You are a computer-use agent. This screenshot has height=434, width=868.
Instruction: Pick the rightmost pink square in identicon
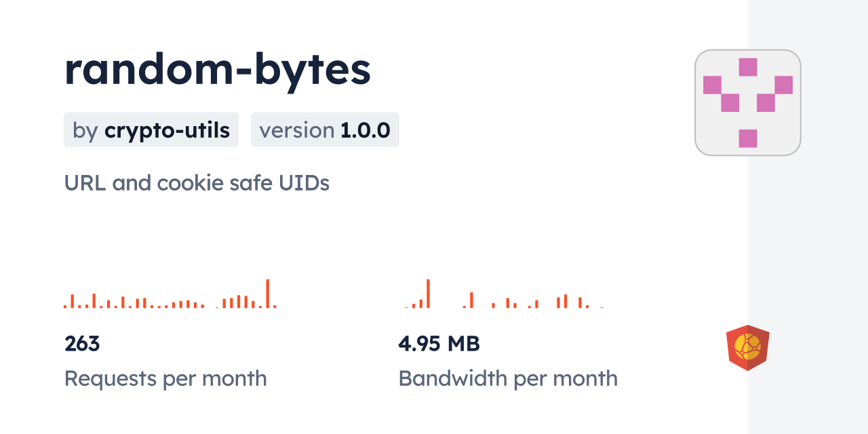[x=784, y=85]
